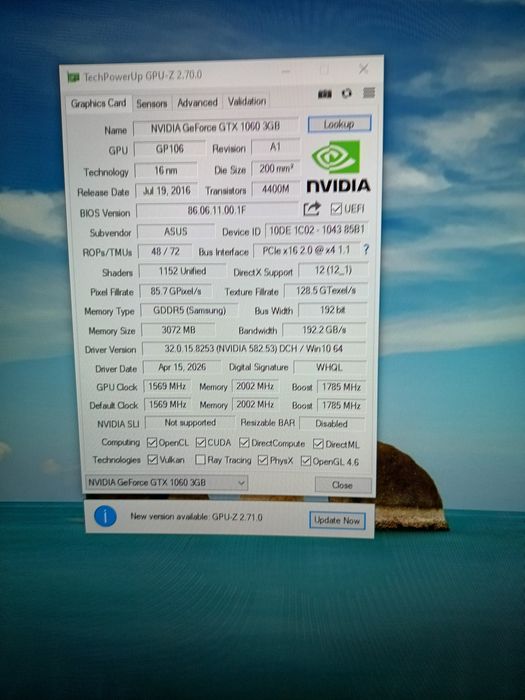Click the Die Size value 200 mm²
Image resolution: width=525 pixels, height=700 pixels.
click(x=276, y=169)
